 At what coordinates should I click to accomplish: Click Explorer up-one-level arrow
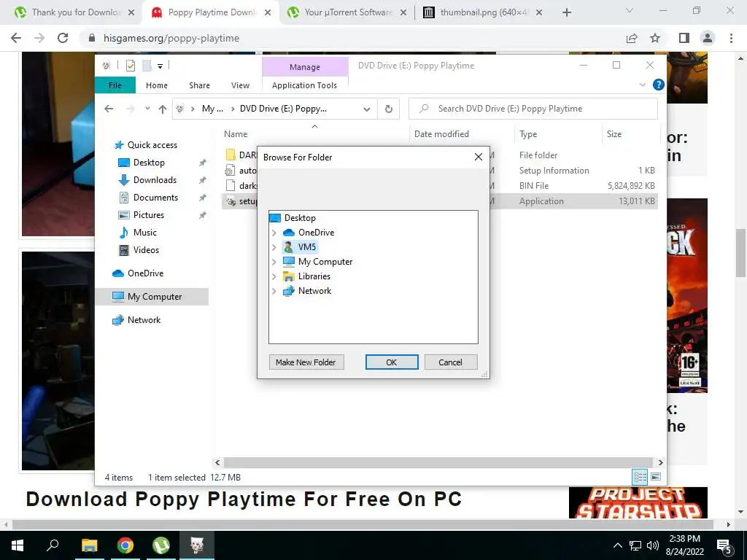[x=163, y=109]
